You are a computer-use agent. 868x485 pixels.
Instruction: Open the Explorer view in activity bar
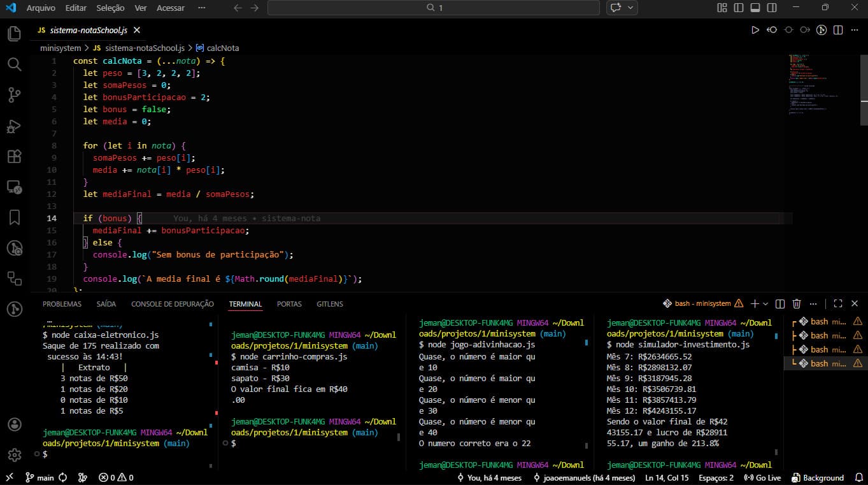(x=14, y=34)
